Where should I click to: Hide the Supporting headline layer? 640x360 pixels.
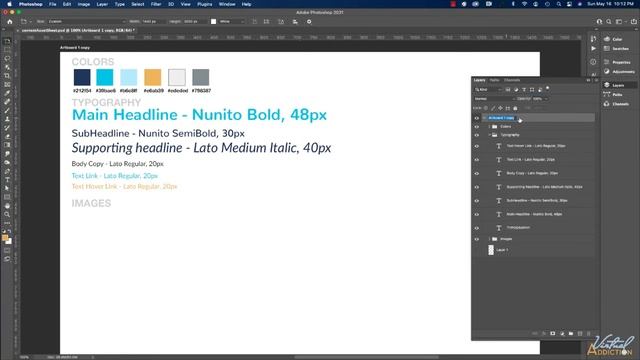[x=476, y=187]
